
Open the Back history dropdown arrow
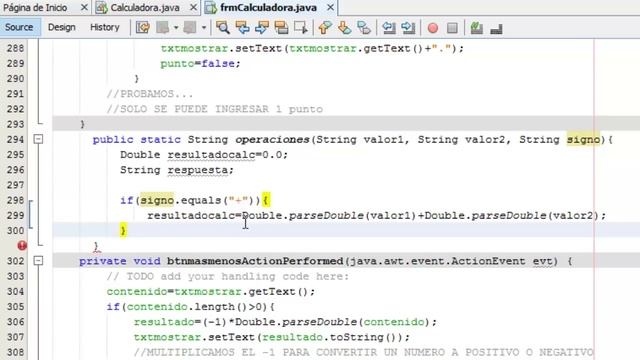176,28
